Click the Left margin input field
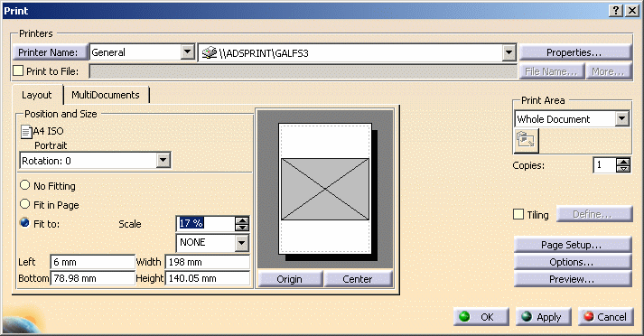The height and width of the screenshot is (336, 644). [92, 262]
